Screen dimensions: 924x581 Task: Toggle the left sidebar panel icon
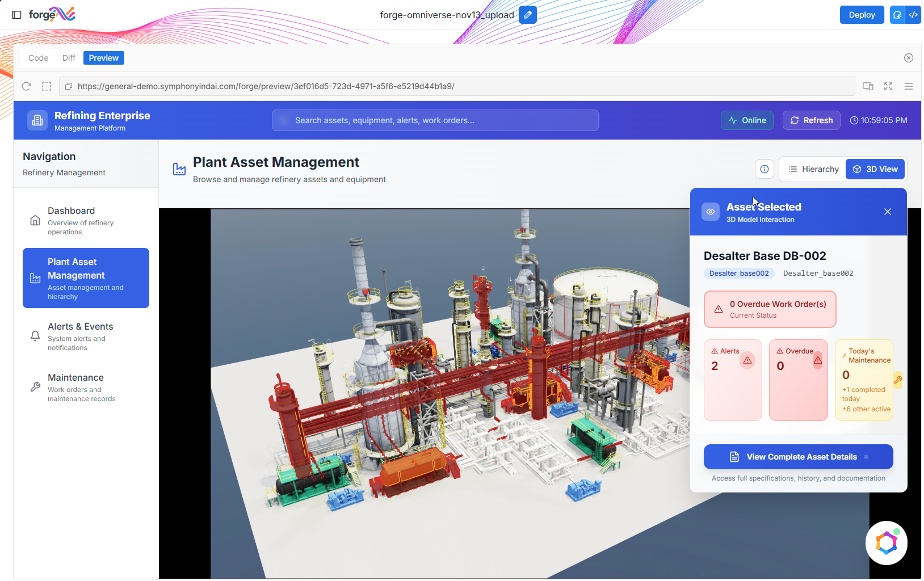pyautogui.click(x=16, y=15)
